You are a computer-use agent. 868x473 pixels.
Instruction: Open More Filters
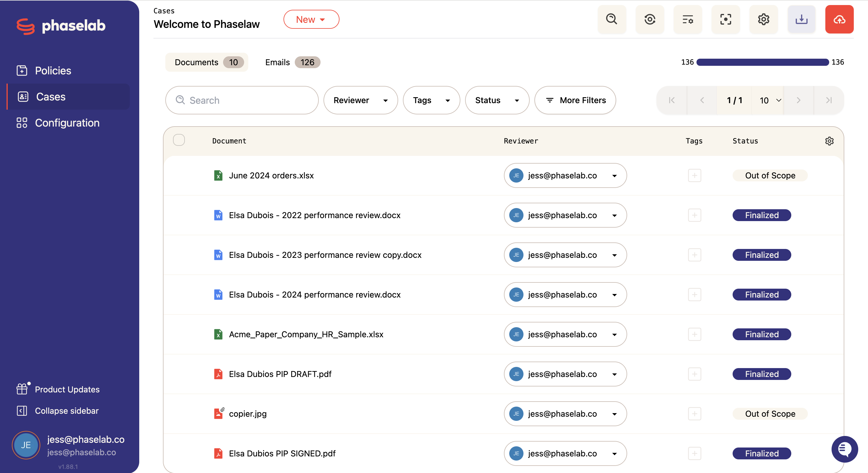[575, 100]
